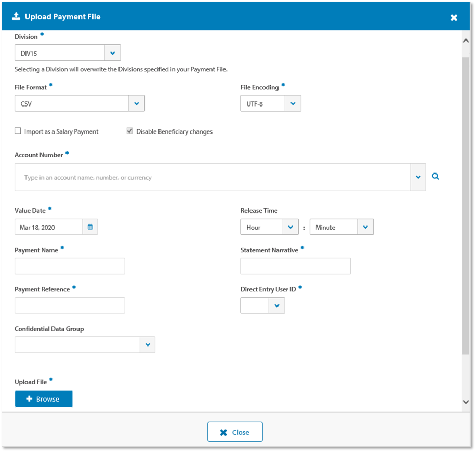Toggle Disable Beneficiary changes checkbox

pyautogui.click(x=129, y=131)
